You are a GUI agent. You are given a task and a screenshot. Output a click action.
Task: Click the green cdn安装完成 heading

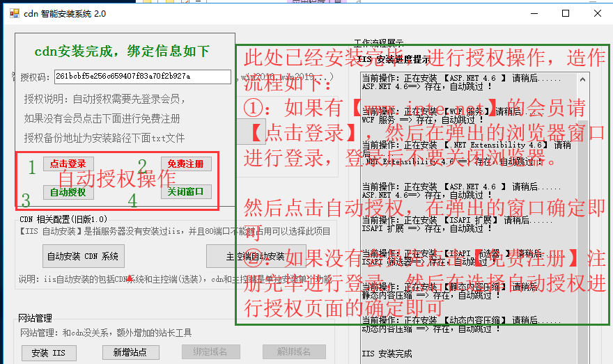(122, 52)
